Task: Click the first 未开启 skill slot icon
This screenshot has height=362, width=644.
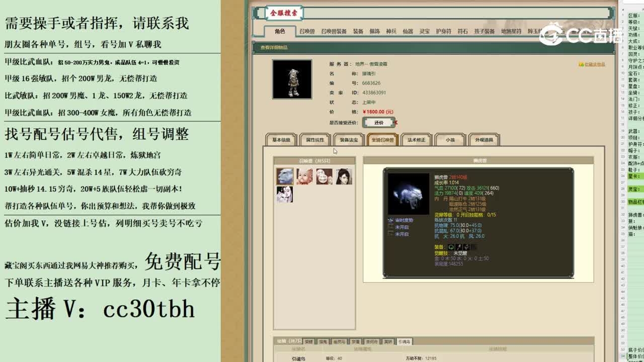Action: pyautogui.click(x=390, y=227)
